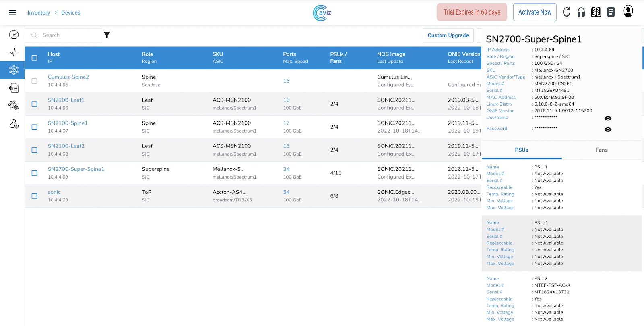Click in the Search input field

pos(68,35)
